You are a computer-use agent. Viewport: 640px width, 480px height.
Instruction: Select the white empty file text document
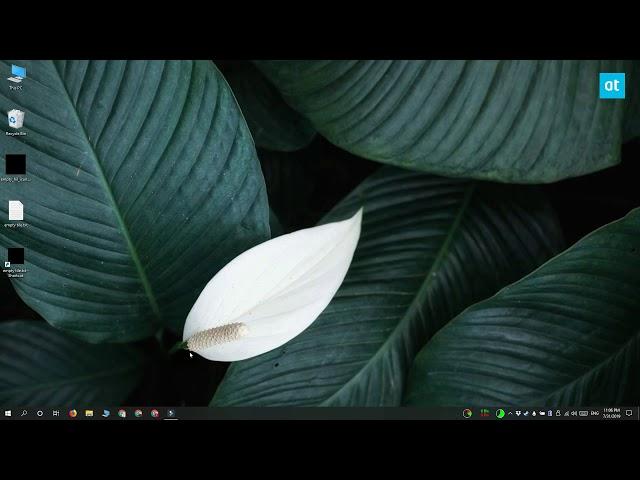point(16,213)
